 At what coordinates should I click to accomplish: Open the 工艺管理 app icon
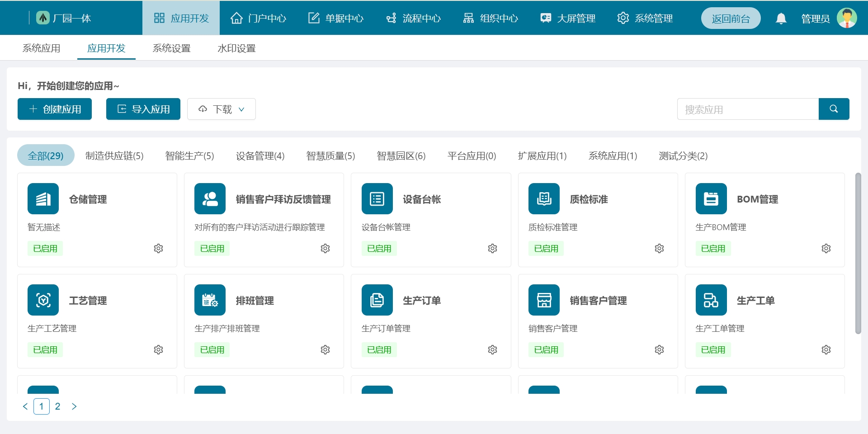[x=43, y=300]
